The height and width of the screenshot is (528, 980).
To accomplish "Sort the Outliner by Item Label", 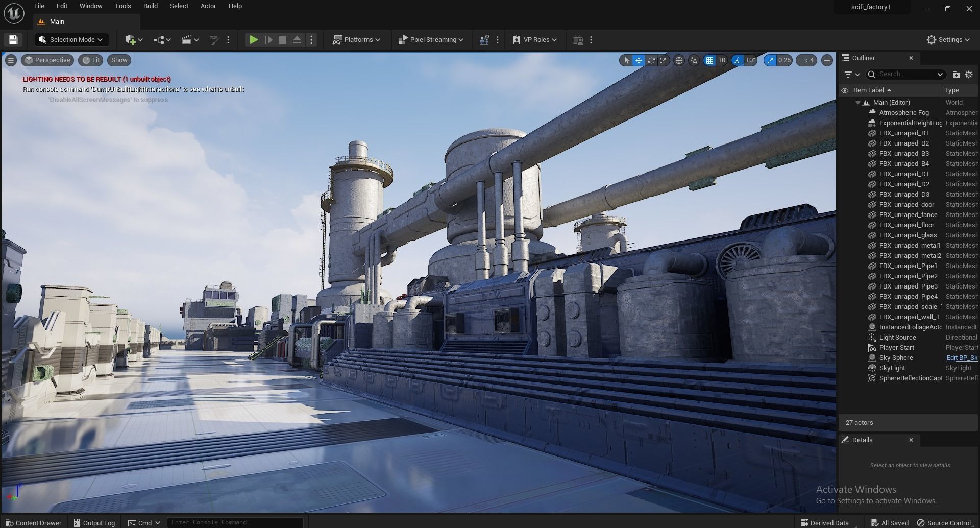I will [872, 90].
